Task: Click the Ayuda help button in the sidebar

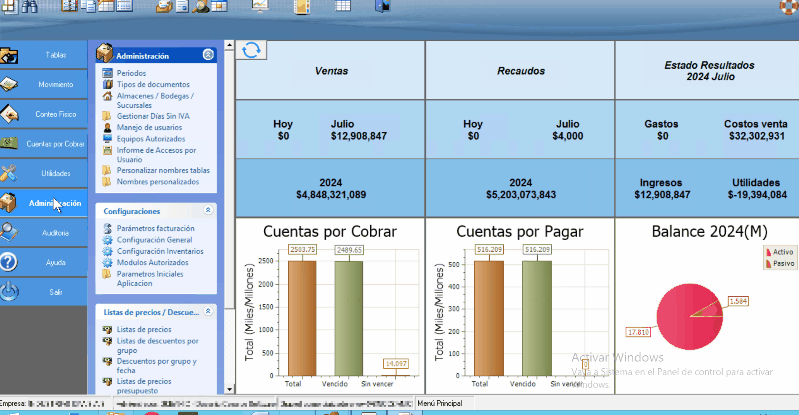Action: coord(55,262)
